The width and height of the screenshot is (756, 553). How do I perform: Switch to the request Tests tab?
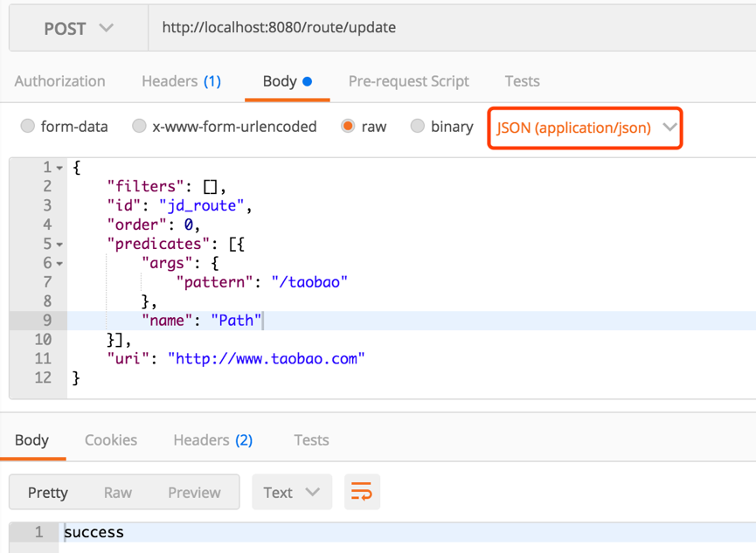[522, 81]
